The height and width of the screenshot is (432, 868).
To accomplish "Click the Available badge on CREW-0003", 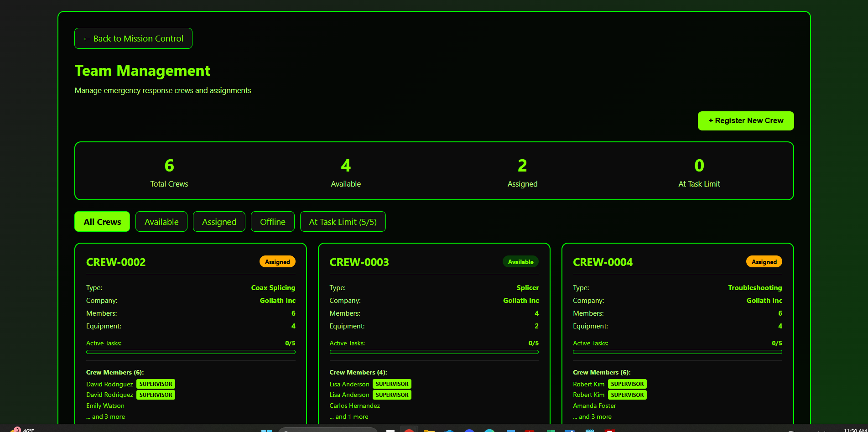I will point(520,262).
